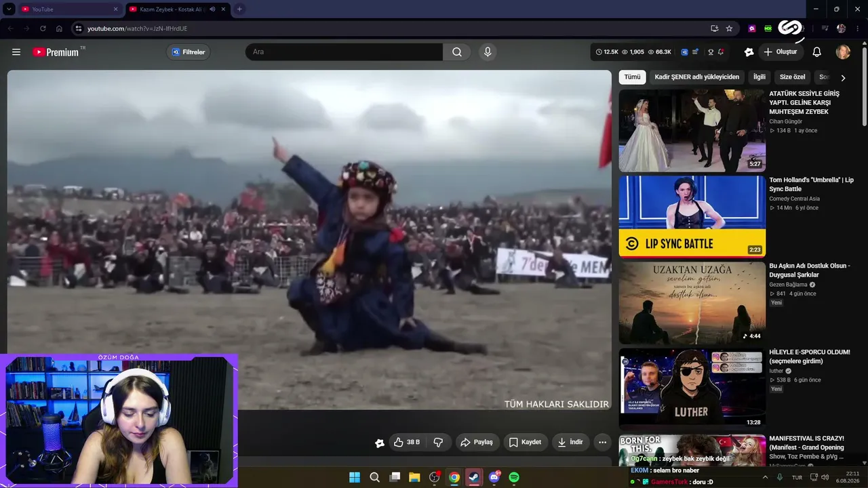Click inside the Ara search field

(x=344, y=52)
